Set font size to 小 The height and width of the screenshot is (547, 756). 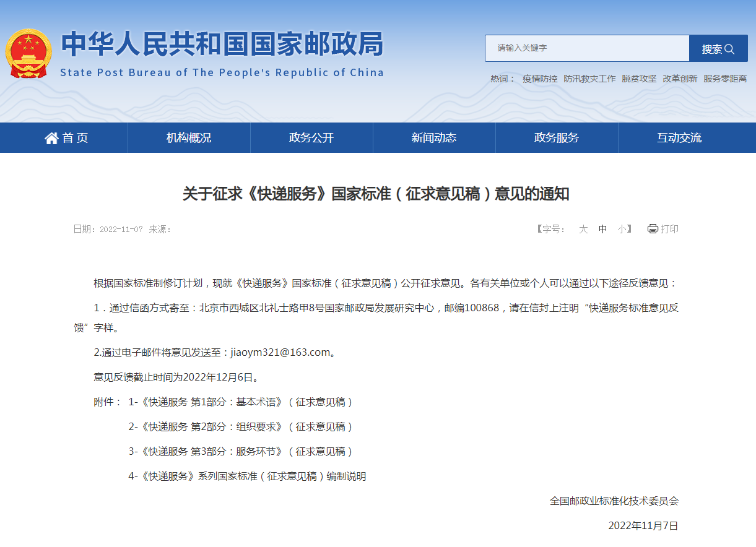coord(622,229)
